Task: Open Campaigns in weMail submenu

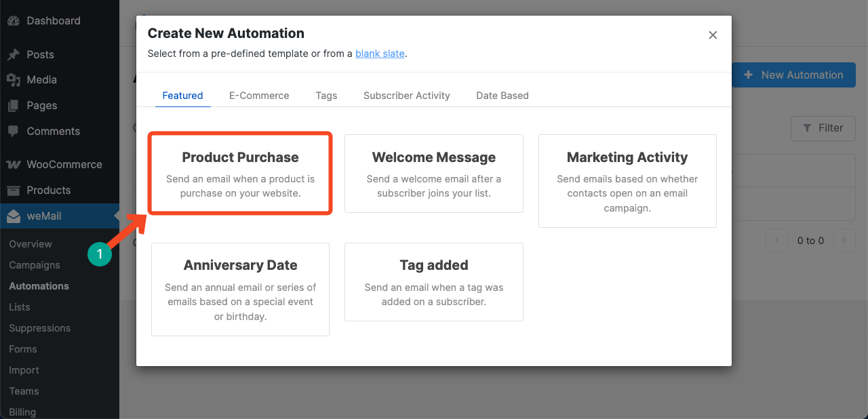Action: coord(35,265)
